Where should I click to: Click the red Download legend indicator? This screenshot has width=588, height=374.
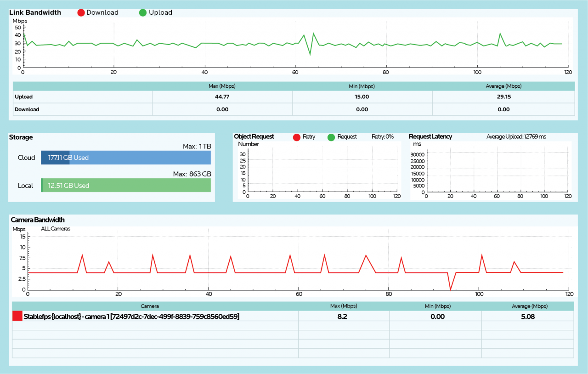pyautogui.click(x=81, y=12)
